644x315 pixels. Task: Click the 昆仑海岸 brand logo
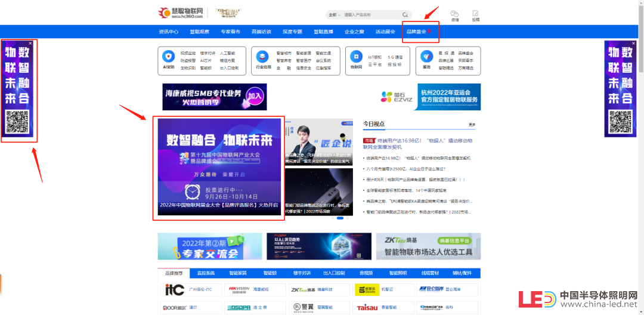coord(431,289)
